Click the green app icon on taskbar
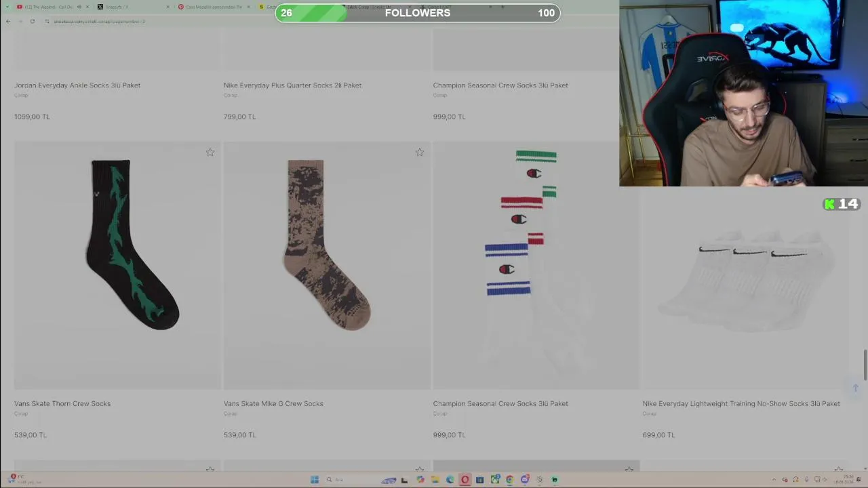The width and height of the screenshot is (868, 488). tap(555, 480)
